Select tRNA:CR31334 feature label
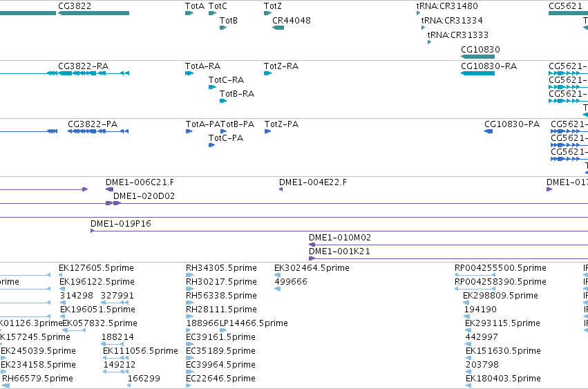Viewport: 588px width, 389px height. pyautogui.click(x=452, y=21)
